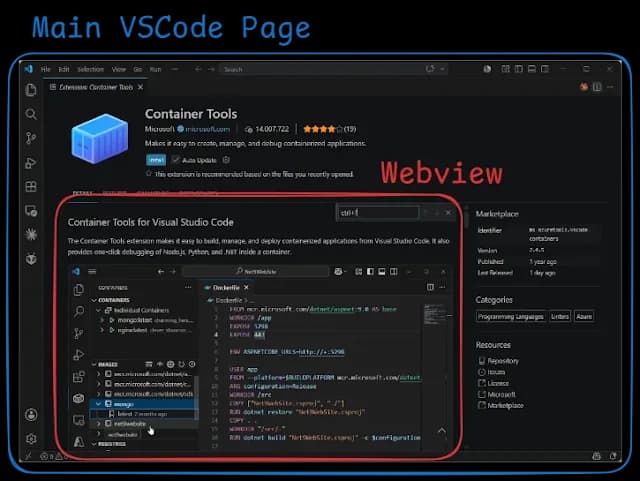Collapse IMAGES section in the README screenshot
The width and height of the screenshot is (640, 481).
point(94,364)
